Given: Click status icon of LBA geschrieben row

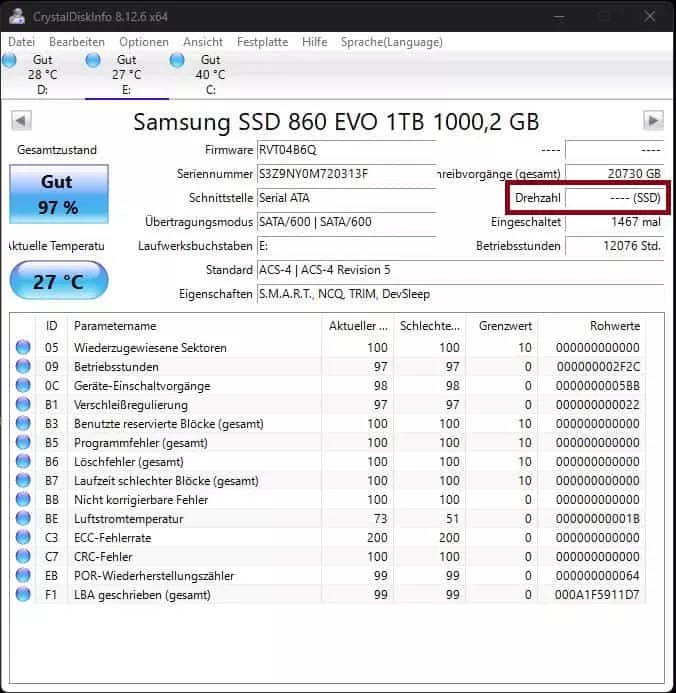Looking at the screenshot, I should click(x=23, y=594).
